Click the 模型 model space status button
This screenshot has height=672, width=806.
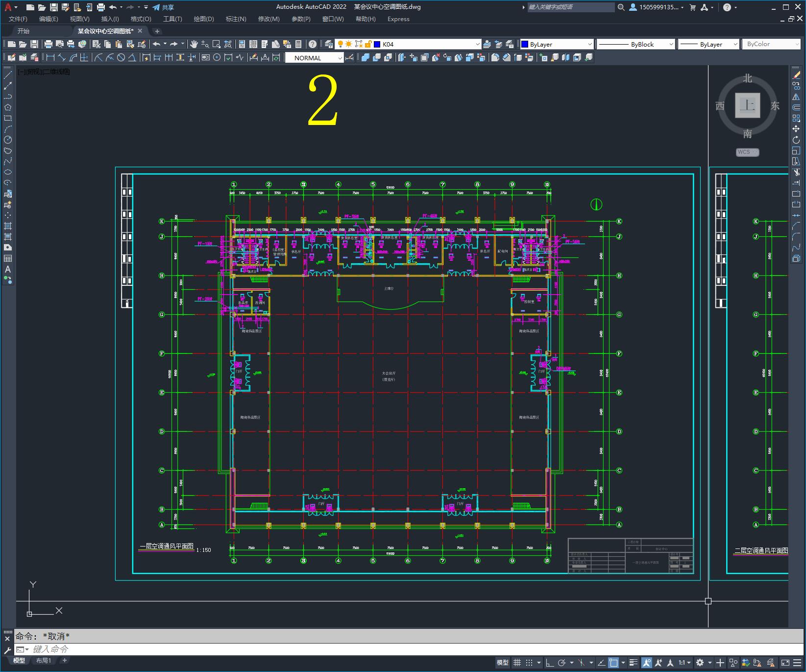click(x=503, y=663)
